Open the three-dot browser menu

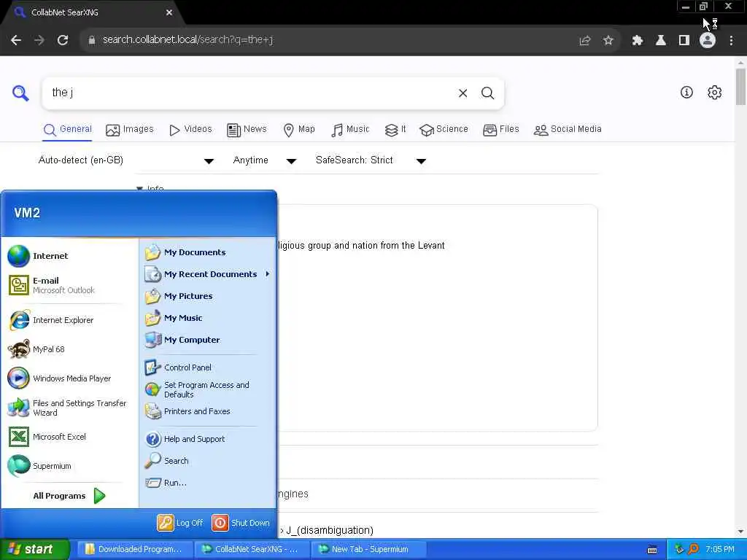pos(731,41)
